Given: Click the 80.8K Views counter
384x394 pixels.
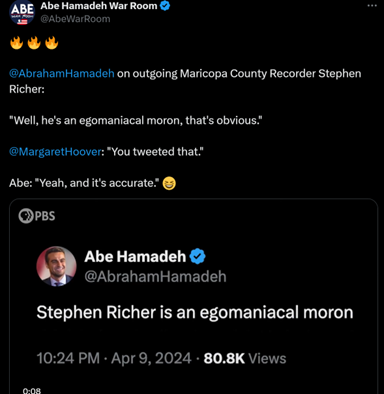Looking at the screenshot, I should click(245, 359).
